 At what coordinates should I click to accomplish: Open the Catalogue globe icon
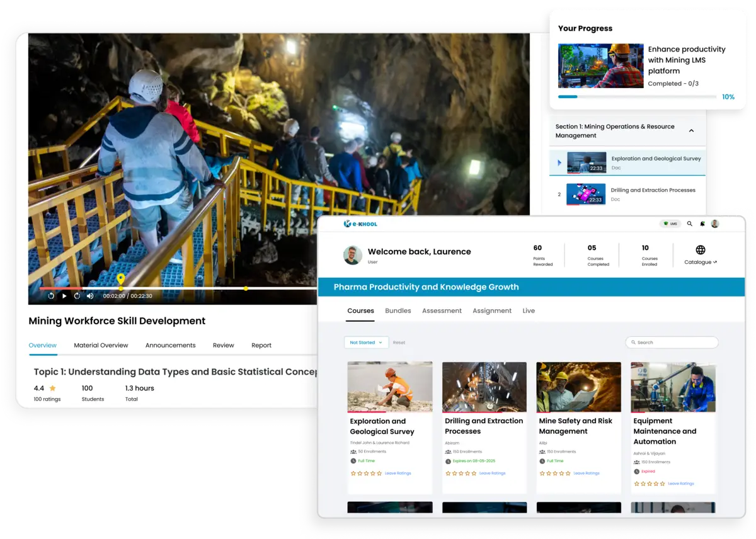click(700, 250)
